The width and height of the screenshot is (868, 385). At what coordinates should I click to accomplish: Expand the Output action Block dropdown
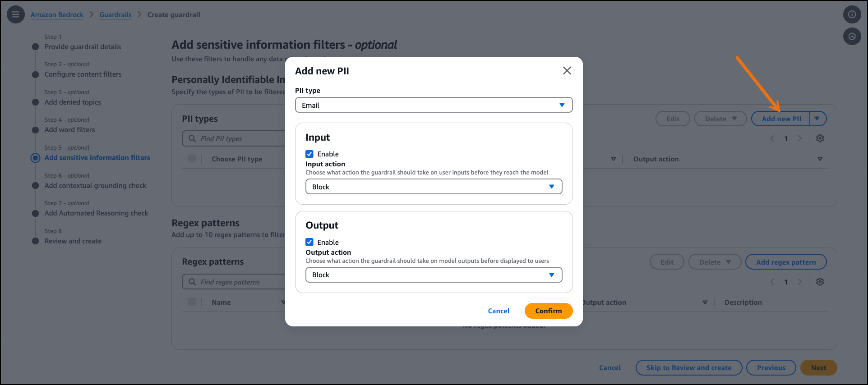(x=434, y=275)
